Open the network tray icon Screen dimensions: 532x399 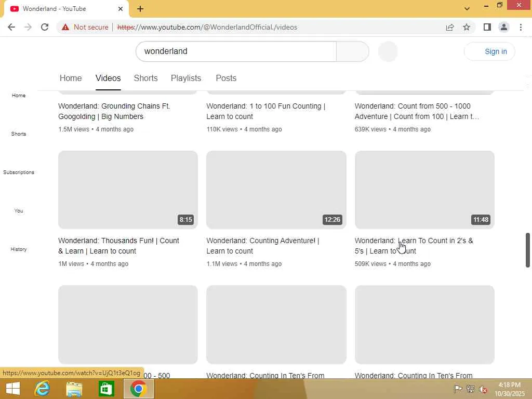point(471,389)
